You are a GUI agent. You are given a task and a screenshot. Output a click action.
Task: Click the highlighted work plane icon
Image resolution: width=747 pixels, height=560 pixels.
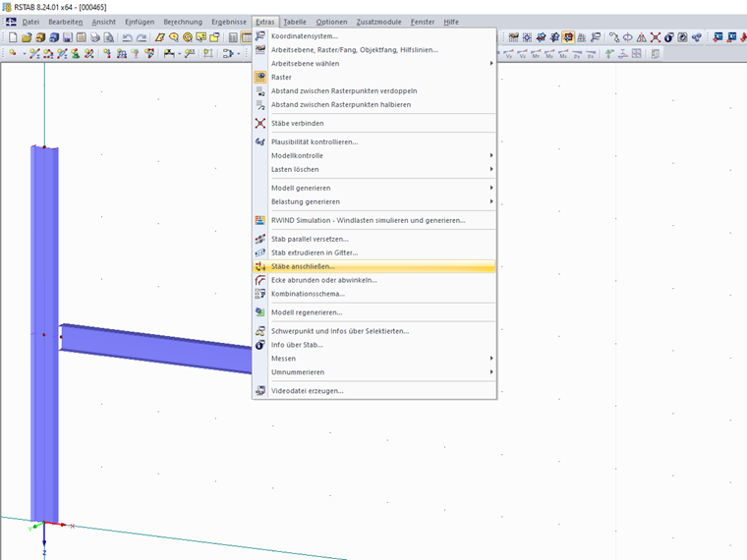point(568,37)
